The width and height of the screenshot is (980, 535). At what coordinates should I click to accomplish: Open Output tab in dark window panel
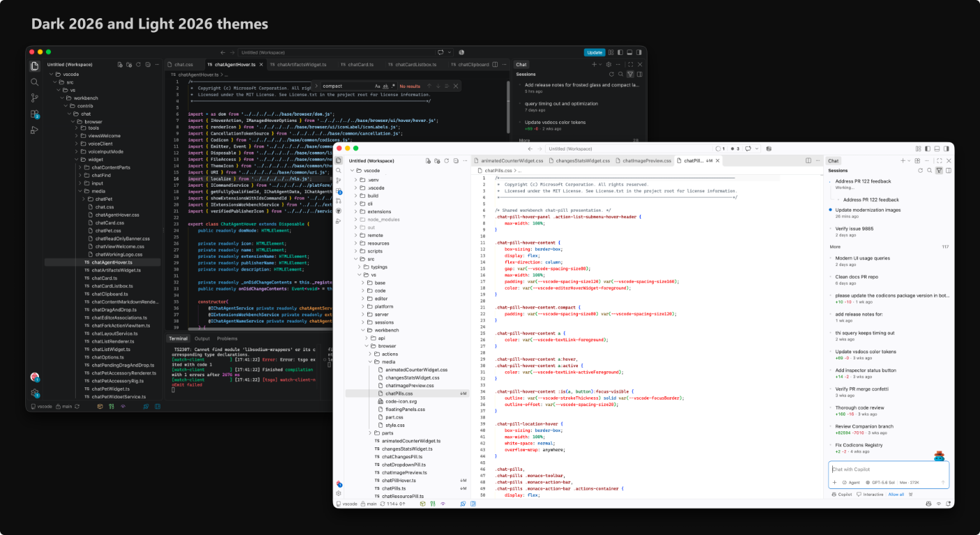pyautogui.click(x=202, y=339)
